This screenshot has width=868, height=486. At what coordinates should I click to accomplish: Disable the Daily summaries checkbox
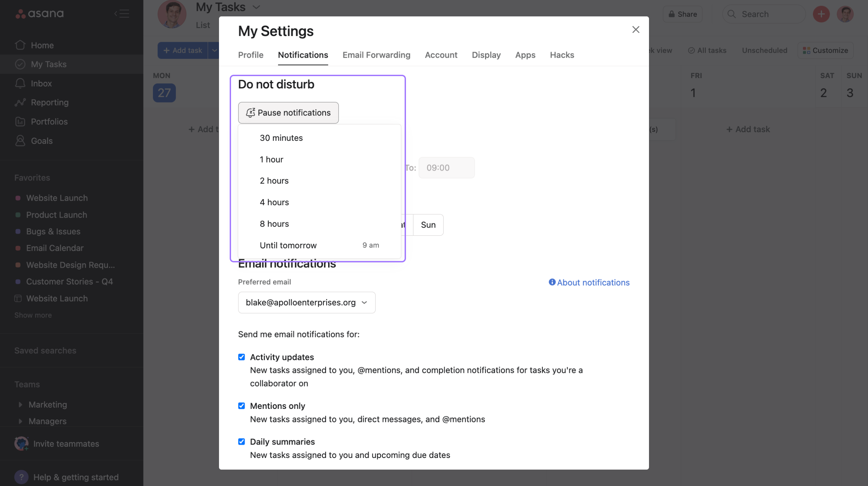[241, 441]
